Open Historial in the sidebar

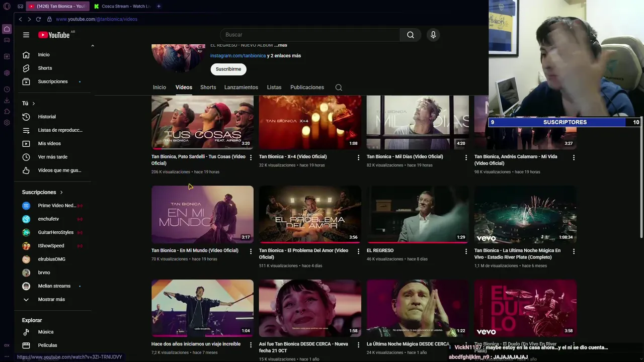pyautogui.click(x=54, y=117)
